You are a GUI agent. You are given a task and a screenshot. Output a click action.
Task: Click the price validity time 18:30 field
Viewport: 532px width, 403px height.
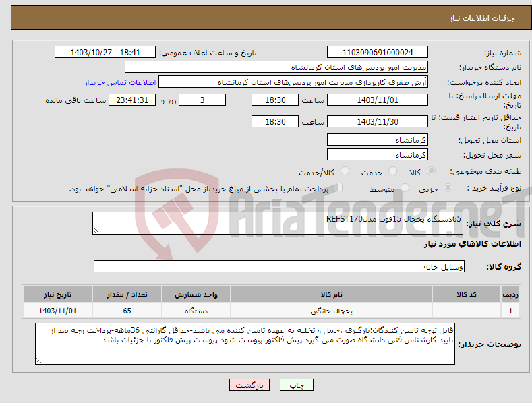tap(275, 121)
